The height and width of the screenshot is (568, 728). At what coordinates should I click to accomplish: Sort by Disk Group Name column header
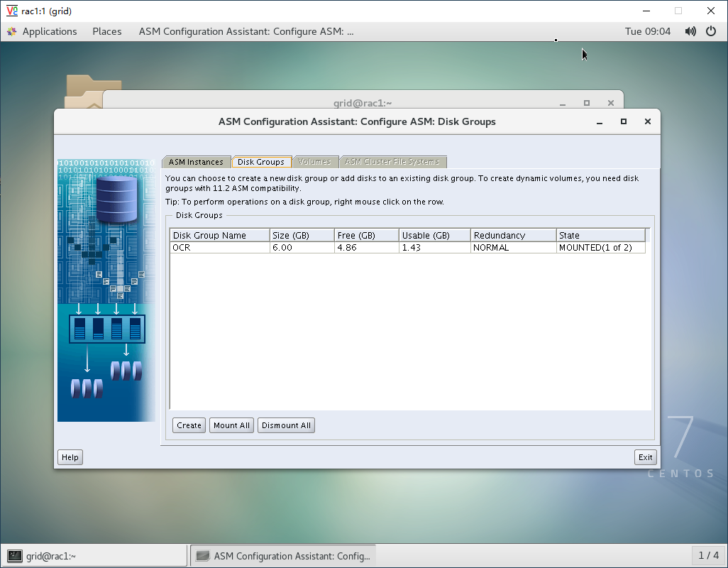tap(220, 236)
